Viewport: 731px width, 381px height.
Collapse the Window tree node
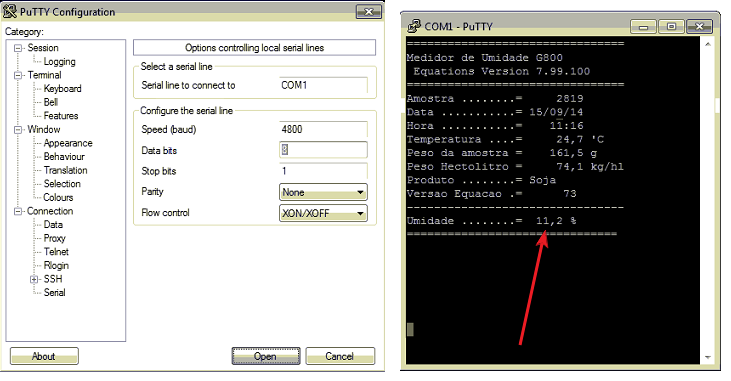18,130
